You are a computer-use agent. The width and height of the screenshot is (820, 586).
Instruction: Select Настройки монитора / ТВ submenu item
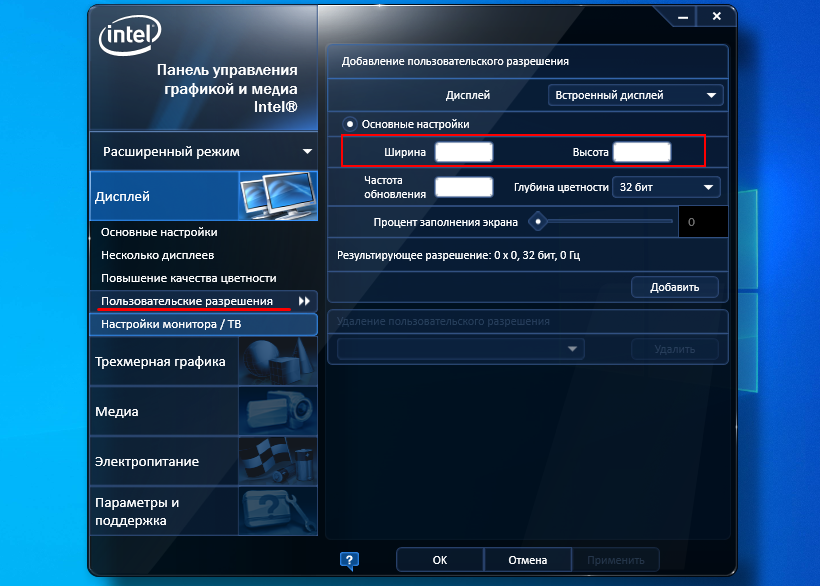point(203,324)
